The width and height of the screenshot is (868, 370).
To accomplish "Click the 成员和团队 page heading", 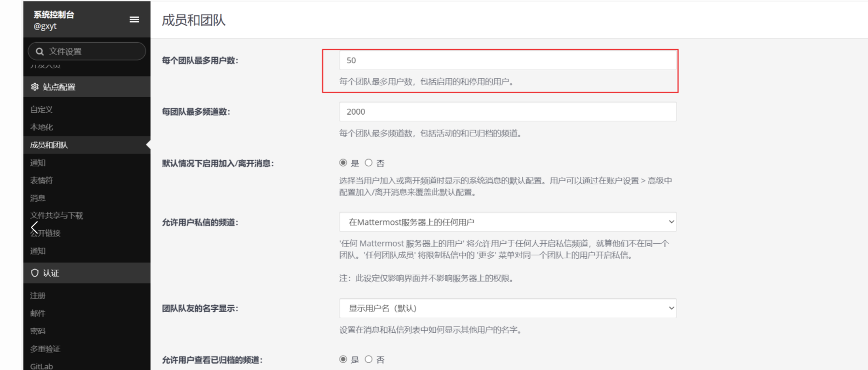I will (x=193, y=20).
